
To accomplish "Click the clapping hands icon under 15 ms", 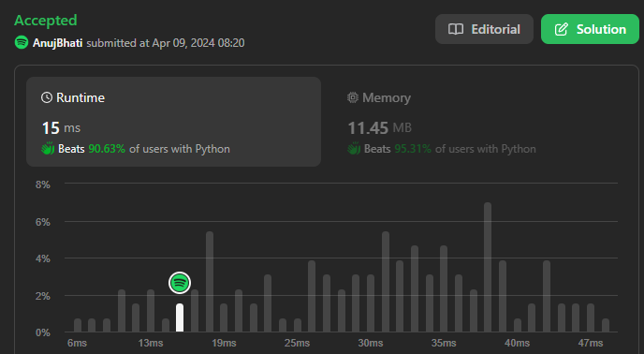I will point(48,148).
